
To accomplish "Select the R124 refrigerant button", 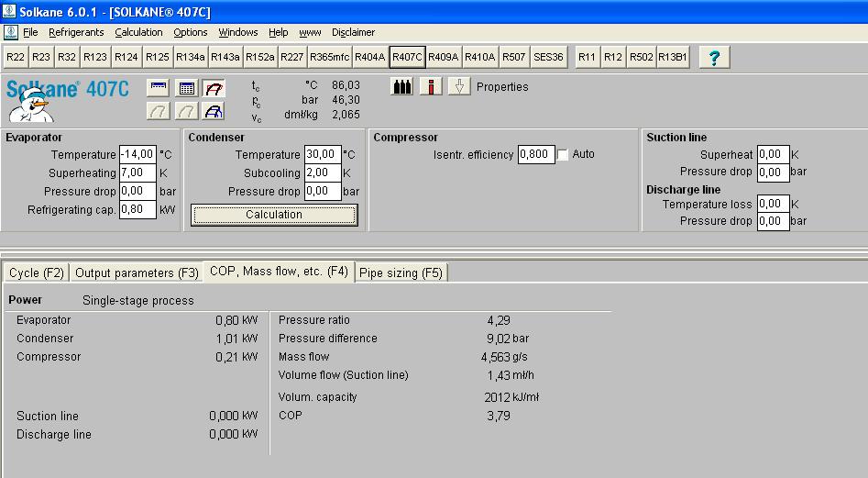I will click(126, 57).
